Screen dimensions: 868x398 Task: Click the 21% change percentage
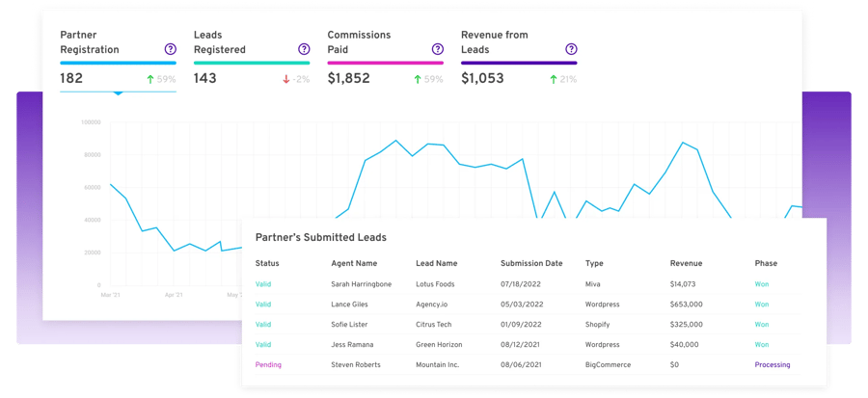click(568, 80)
